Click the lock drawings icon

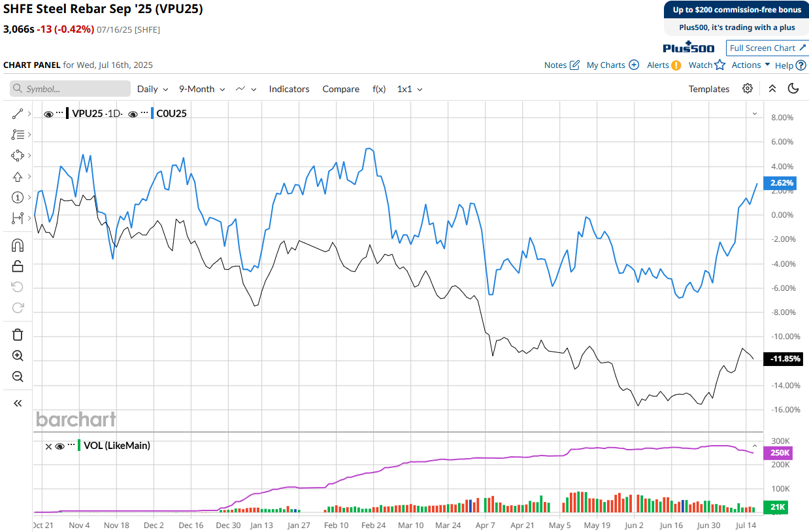coord(18,266)
